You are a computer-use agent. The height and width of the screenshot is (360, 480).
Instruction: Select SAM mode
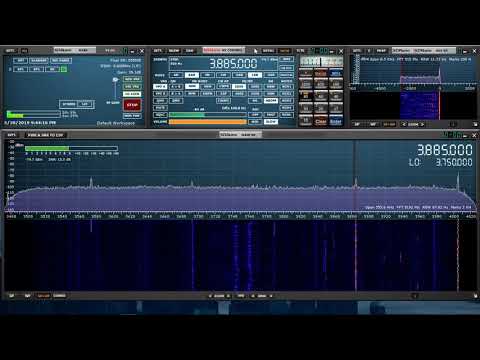(192, 75)
